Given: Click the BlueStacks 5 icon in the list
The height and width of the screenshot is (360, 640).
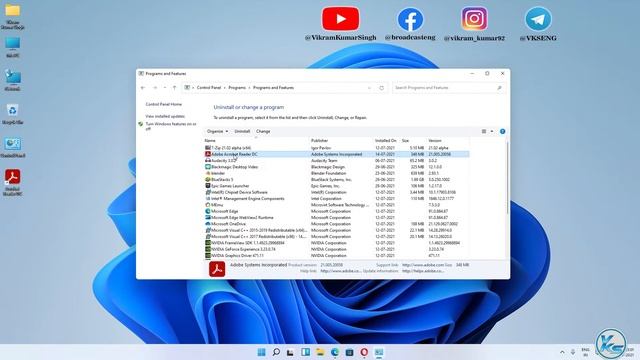Looking at the screenshot, I should coord(208,180).
